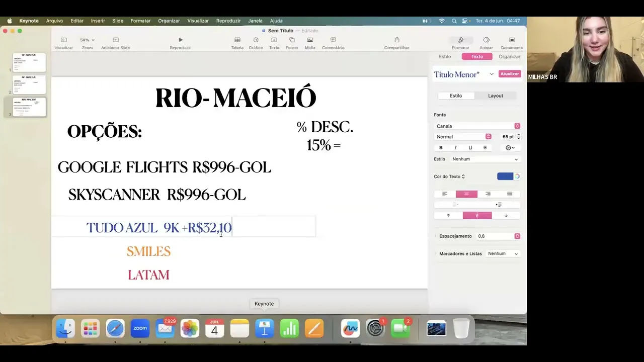Select slide 2 thumbnail in navigator

29,84
